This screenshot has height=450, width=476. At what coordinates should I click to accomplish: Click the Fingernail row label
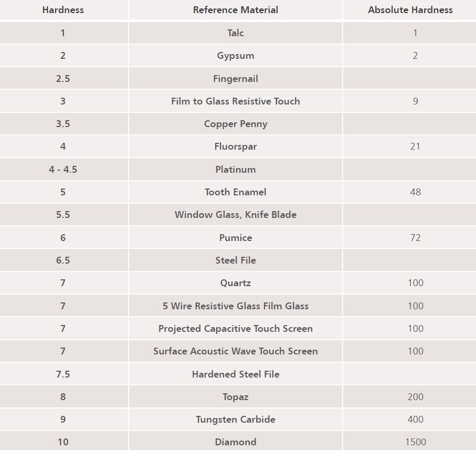click(x=236, y=79)
